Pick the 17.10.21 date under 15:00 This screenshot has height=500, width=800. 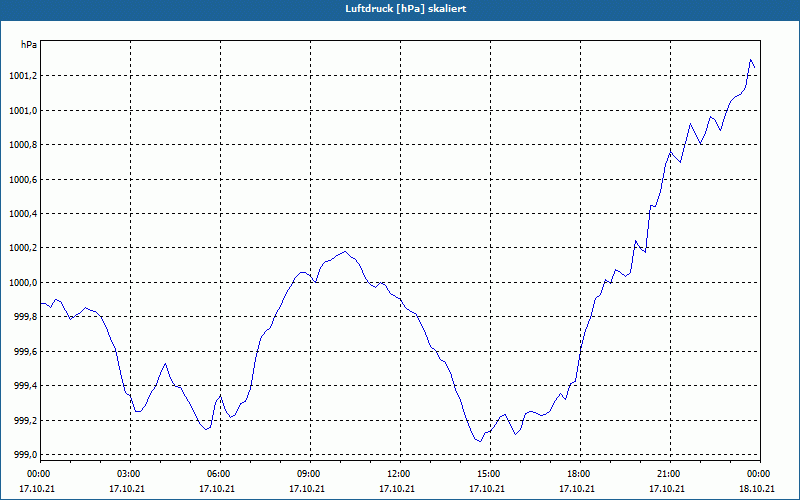coord(487,488)
